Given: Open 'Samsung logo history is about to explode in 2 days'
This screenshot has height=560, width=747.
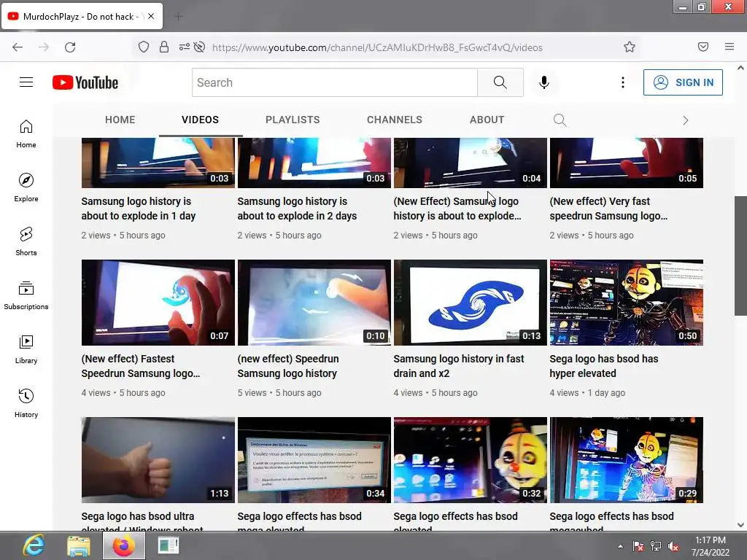Looking at the screenshot, I should tap(297, 209).
